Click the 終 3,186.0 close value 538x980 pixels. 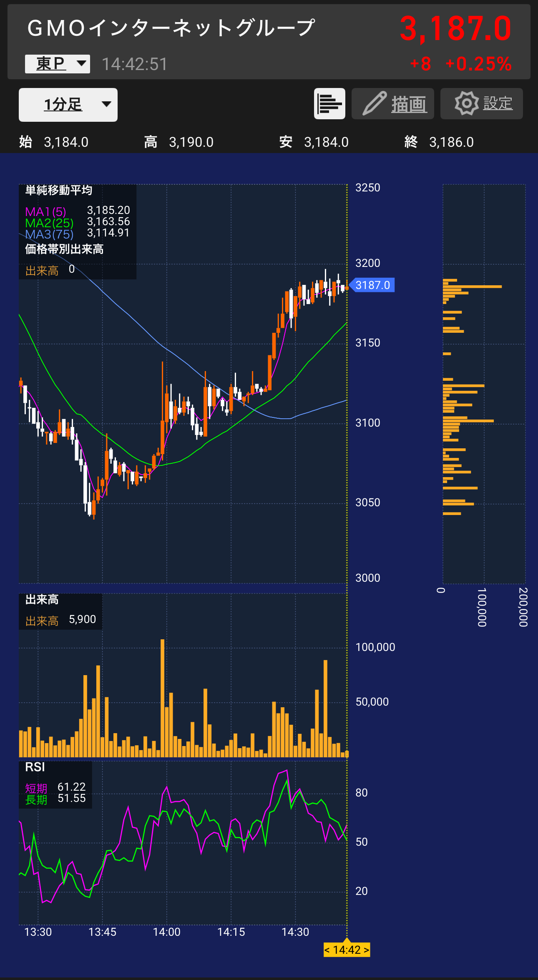439,142
